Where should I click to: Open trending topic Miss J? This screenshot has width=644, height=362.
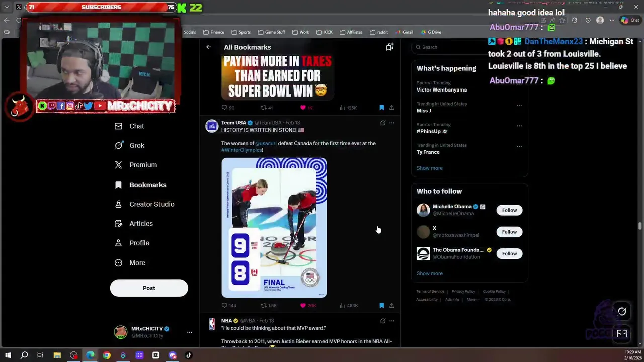424,111
